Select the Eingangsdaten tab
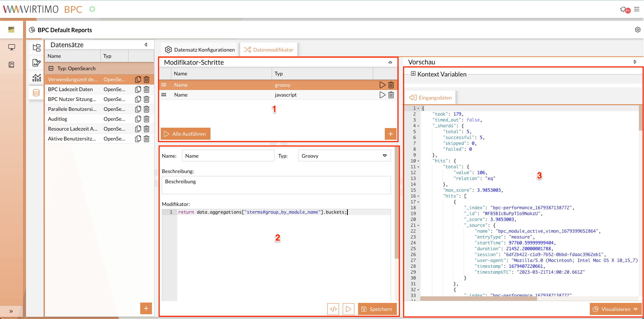The width and height of the screenshot is (644, 319). pyautogui.click(x=431, y=98)
